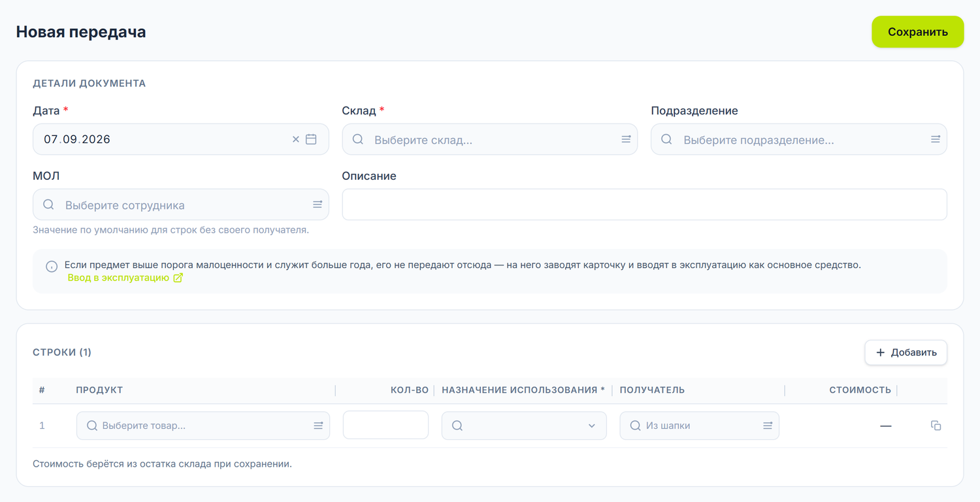Screen dimensions: 980x502
Task: Click the search icon in Получатель field
Action: coord(635,426)
